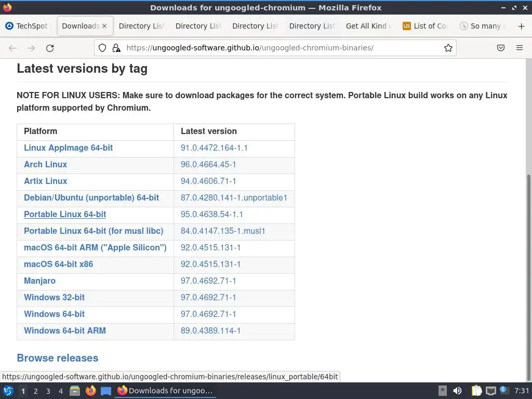
Task: Open removable media tray icon
Action: (443, 391)
